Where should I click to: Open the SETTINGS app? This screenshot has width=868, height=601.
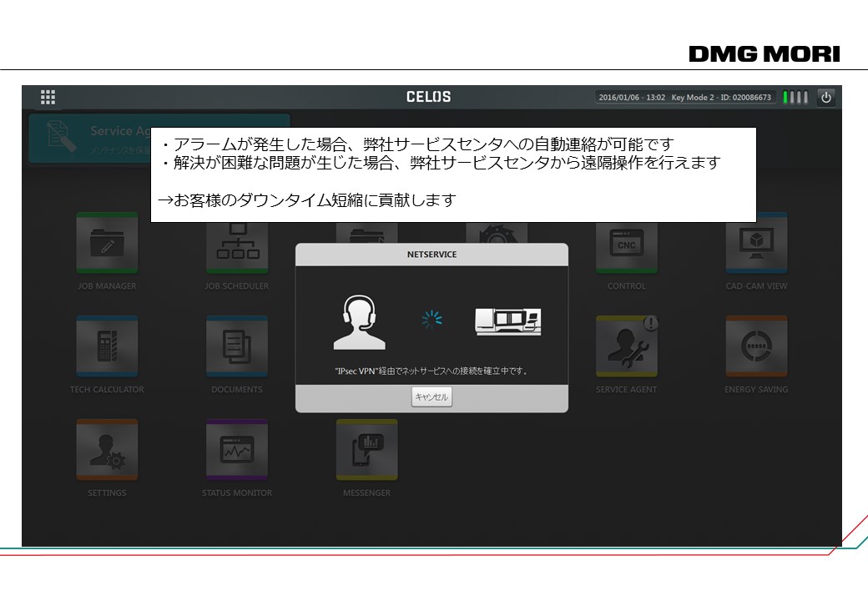(107, 450)
